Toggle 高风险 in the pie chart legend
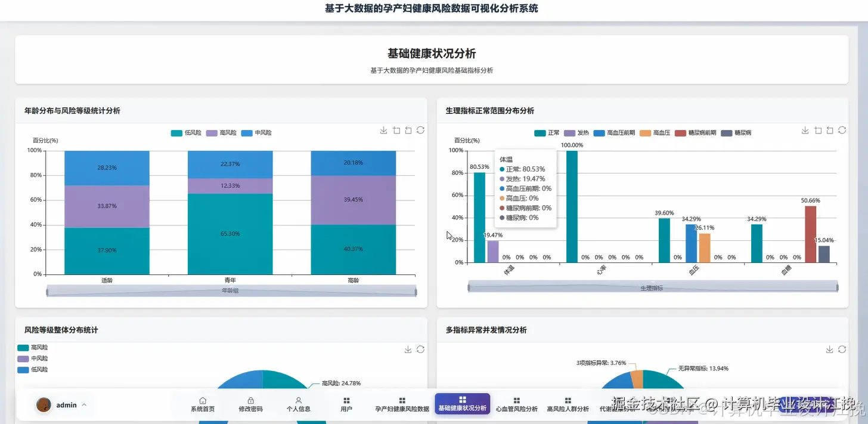The height and width of the screenshot is (424, 868). point(33,348)
